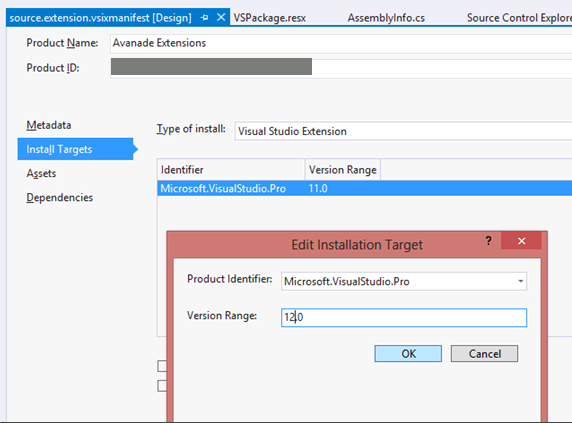The image size is (572, 423).
Task: Expand Product Identifier dropdown arrow
Action: click(521, 282)
